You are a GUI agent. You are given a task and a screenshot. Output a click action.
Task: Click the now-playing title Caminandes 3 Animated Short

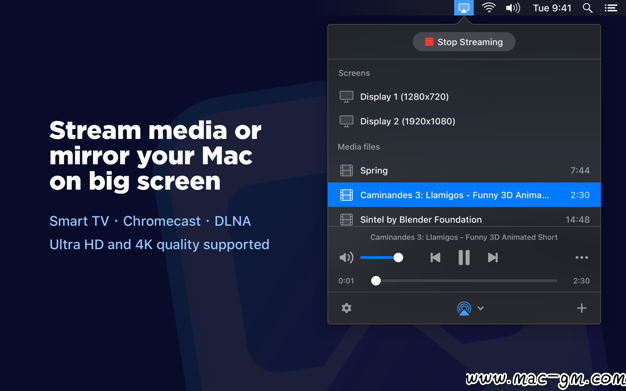point(464,237)
